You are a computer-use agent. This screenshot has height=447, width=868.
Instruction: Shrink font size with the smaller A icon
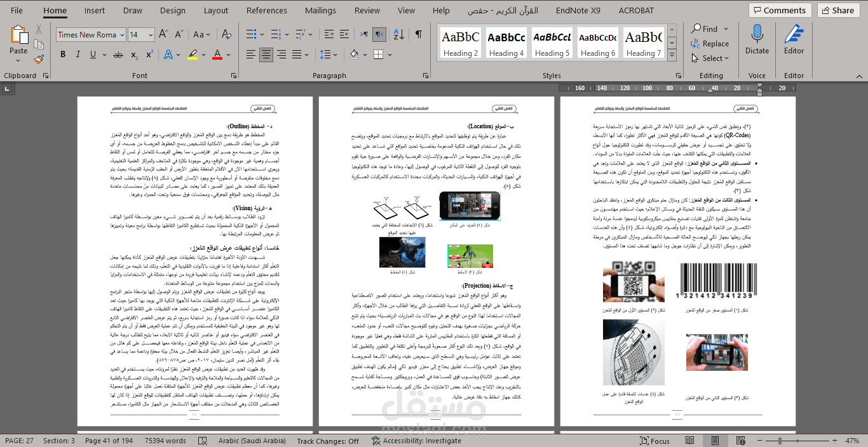point(178,35)
